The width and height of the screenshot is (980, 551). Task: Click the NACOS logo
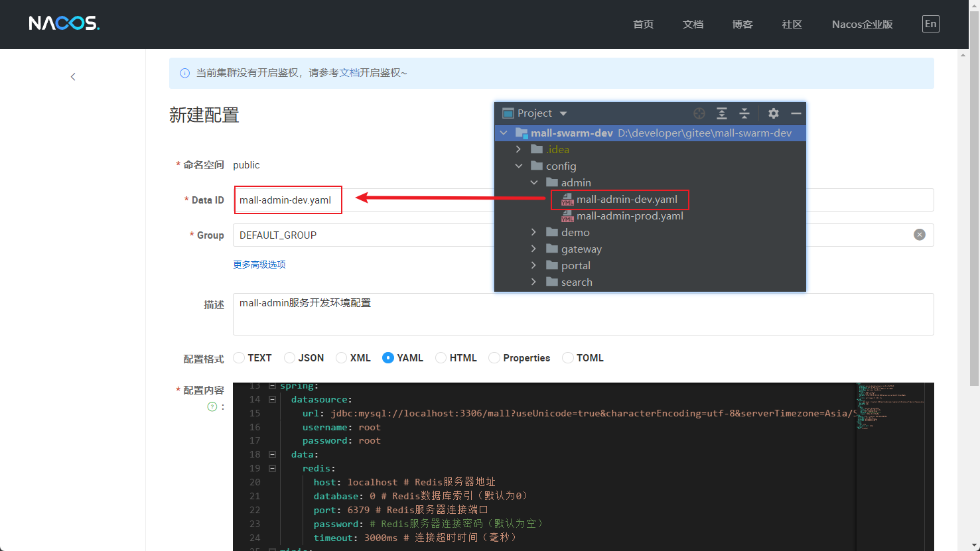pos(64,23)
